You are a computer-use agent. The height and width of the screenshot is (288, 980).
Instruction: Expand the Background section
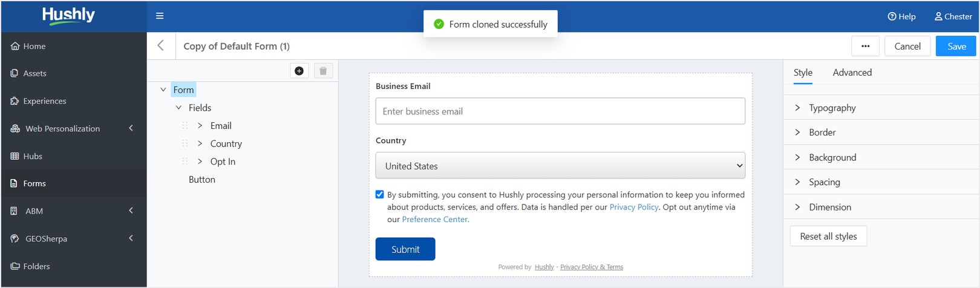(x=881, y=157)
